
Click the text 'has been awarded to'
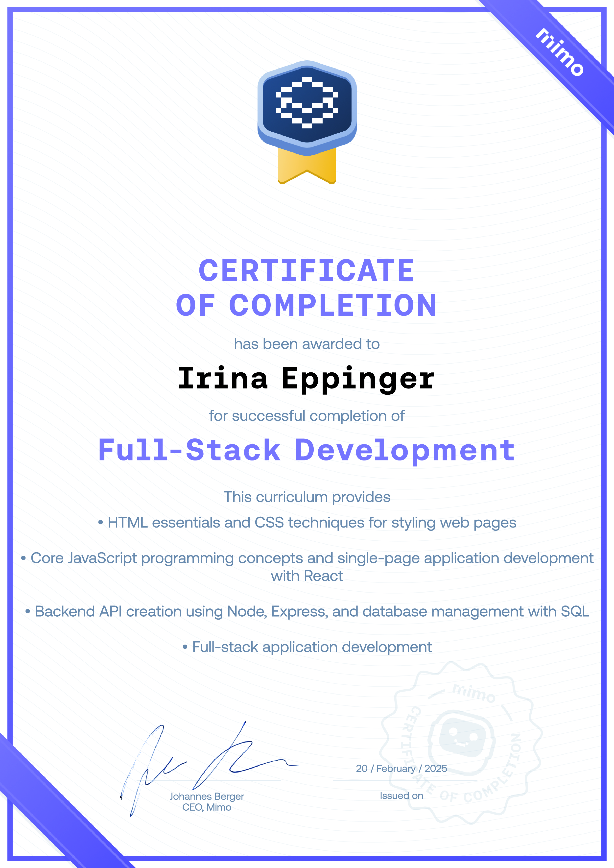[307, 344]
